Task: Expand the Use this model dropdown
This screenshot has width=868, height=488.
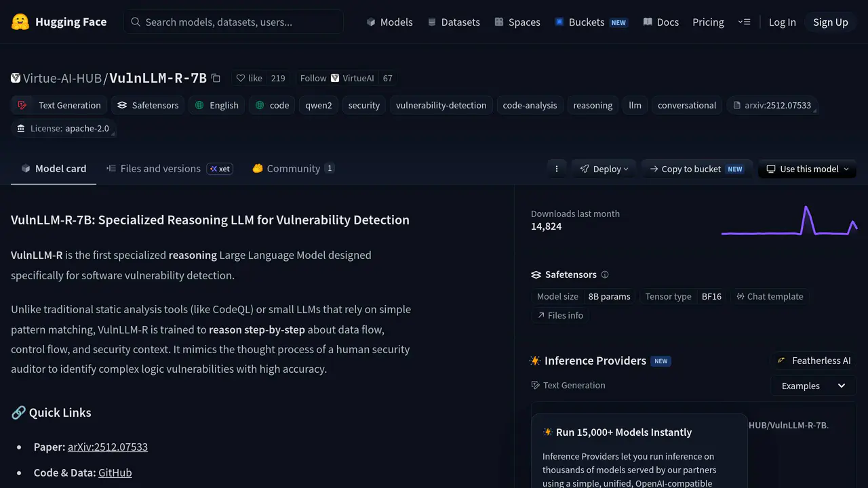Action: pyautogui.click(x=807, y=169)
